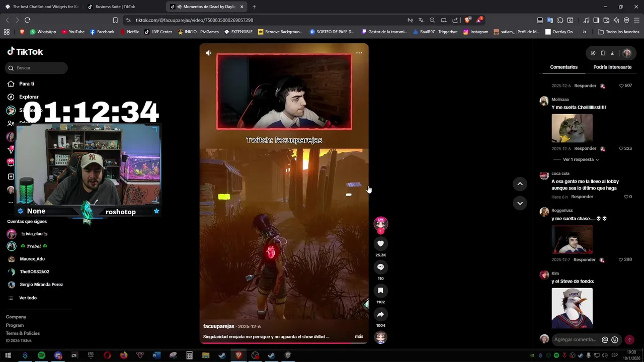The width and height of the screenshot is (644, 362).
Task: Open followed account TheBOSS2k02
Action: [x=34, y=271]
